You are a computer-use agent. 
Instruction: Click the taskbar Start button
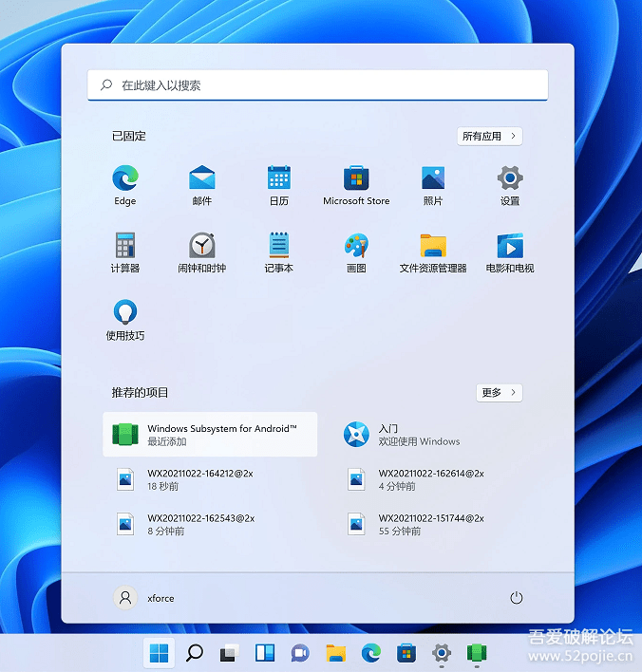(x=160, y=653)
